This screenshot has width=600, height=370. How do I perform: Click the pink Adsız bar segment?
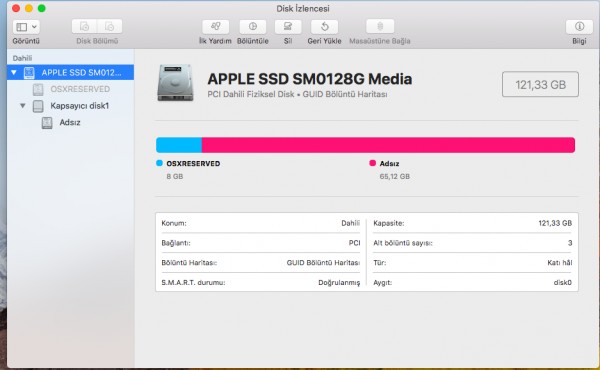(388, 145)
